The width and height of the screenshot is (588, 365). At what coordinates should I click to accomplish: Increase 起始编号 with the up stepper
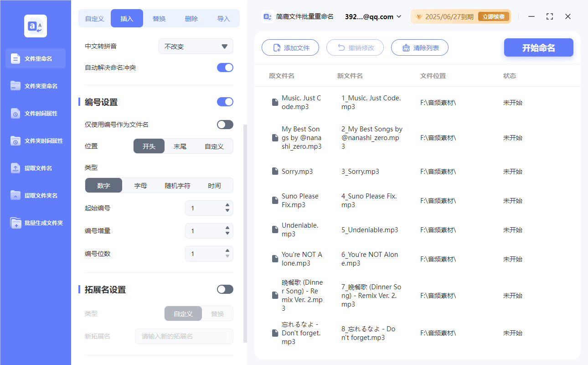(x=227, y=206)
